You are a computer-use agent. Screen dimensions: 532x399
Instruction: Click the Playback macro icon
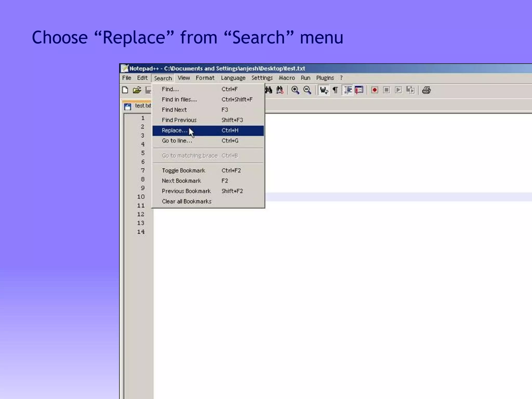click(398, 90)
